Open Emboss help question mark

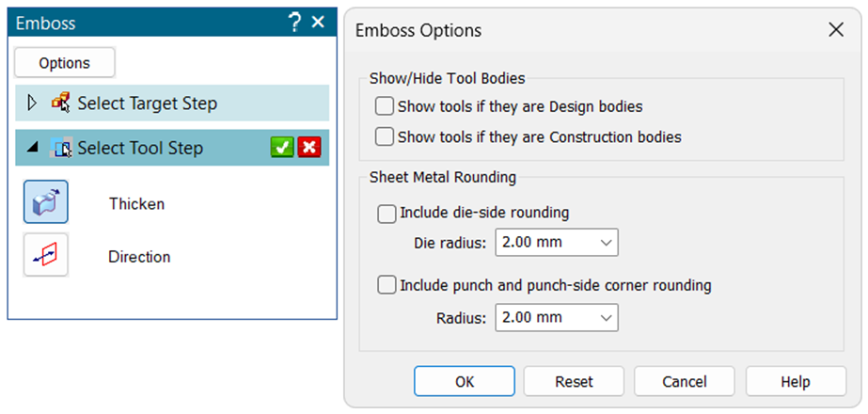[x=294, y=23]
